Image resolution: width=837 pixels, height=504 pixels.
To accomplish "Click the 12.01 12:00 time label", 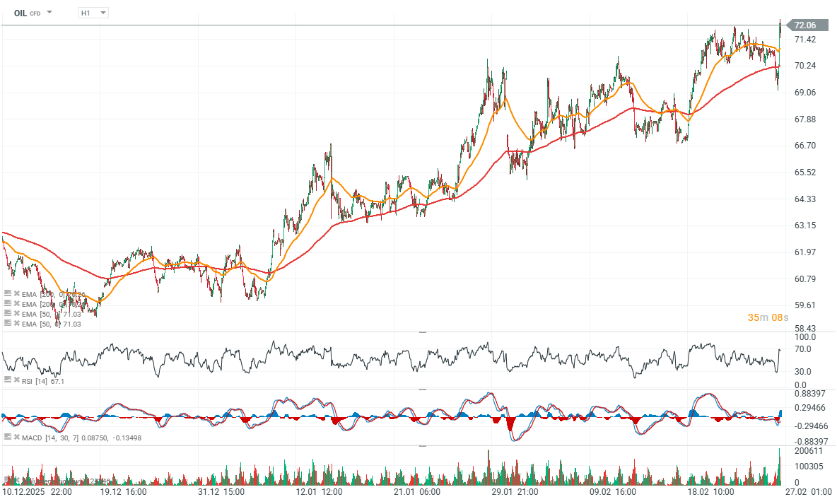I will [x=320, y=492].
